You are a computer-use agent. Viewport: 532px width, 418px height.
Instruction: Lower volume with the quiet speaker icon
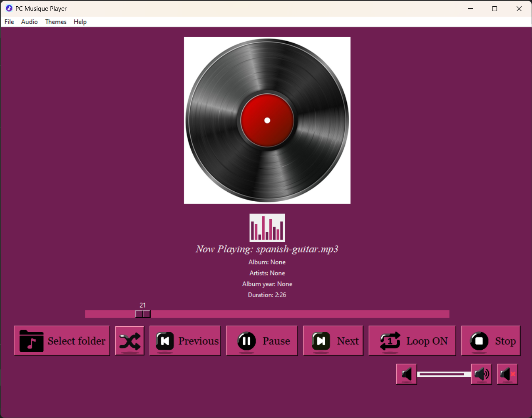click(407, 374)
